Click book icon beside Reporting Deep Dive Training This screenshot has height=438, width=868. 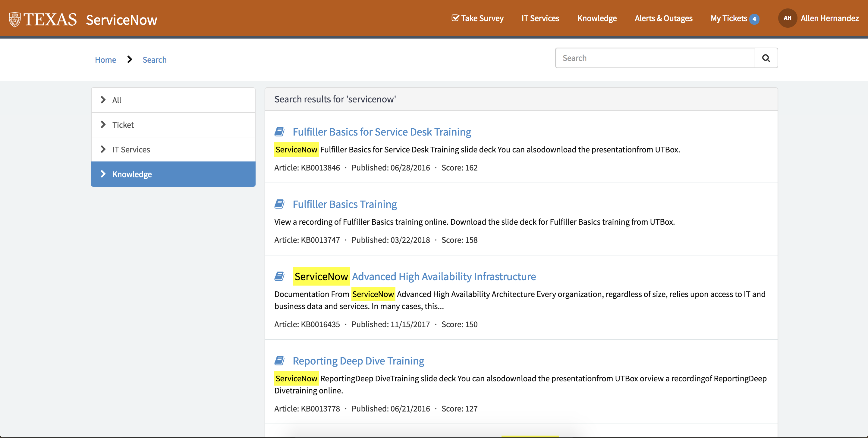(279, 361)
